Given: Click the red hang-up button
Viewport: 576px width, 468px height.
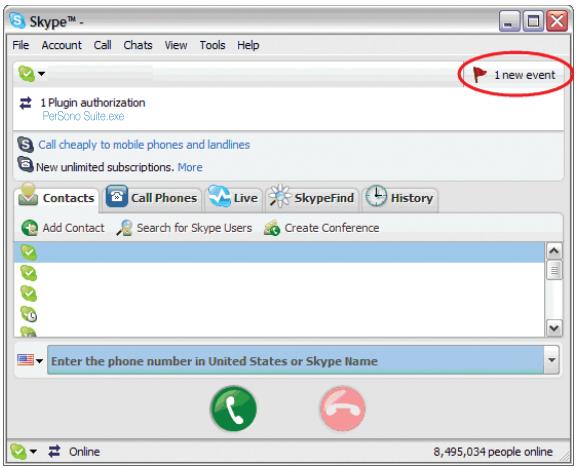Looking at the screenshot, I should click(342, 408).
